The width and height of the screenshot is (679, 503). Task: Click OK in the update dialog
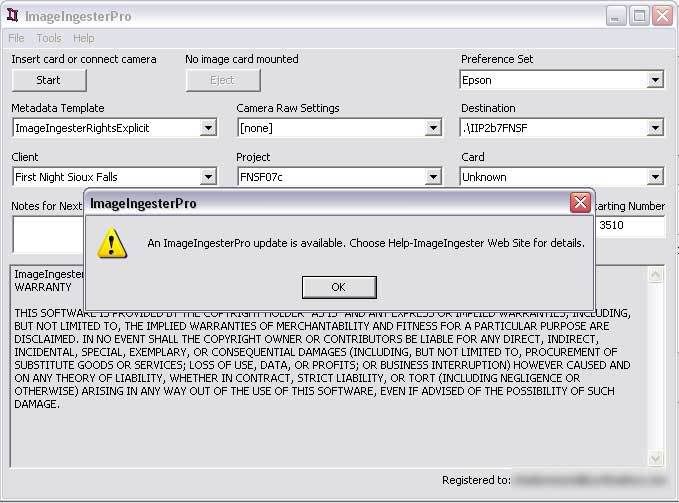pyautogui.click(x=339, y=287)
